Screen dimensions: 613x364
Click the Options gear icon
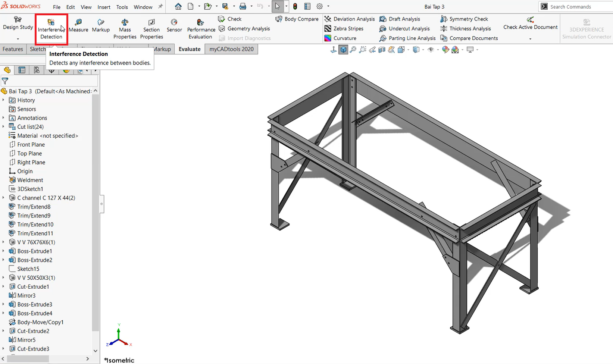(320, 6)
